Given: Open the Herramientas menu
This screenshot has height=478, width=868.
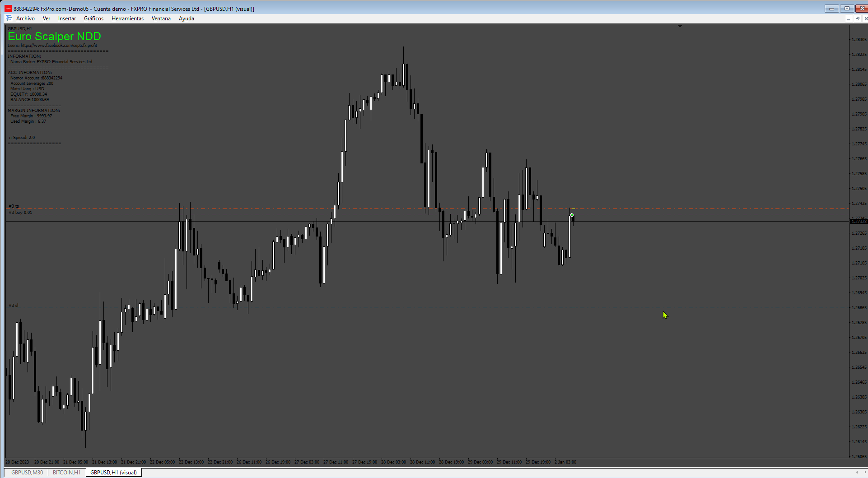Looking at the screenshot, I should 127,19.
